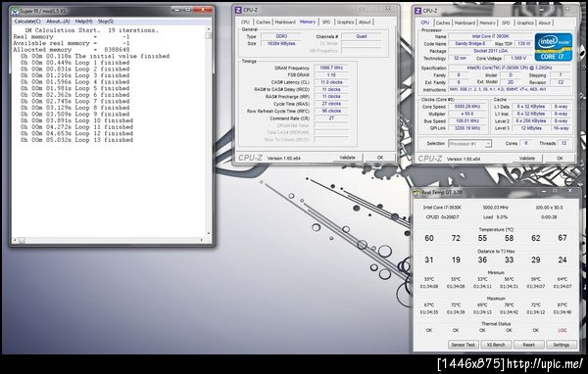588x374 pixels.
Task: Click Load 9.0% in Real Temp
Action: point(495,217)
